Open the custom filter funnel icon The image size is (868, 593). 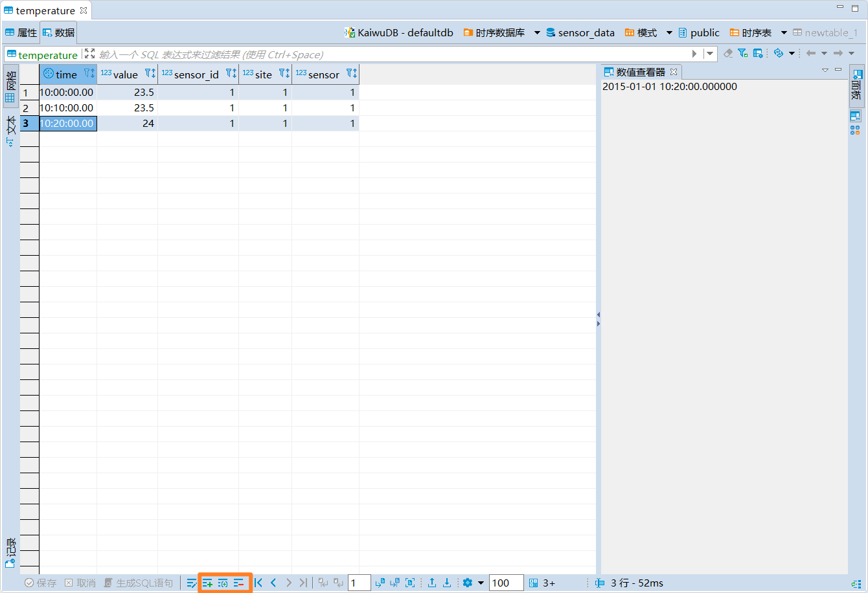click(743, 53)
